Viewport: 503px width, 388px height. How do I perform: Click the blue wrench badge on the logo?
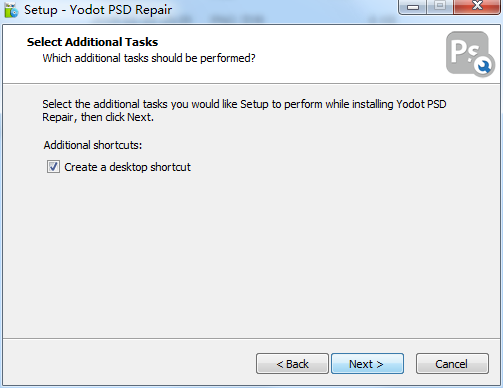click(x=484, y=66)
